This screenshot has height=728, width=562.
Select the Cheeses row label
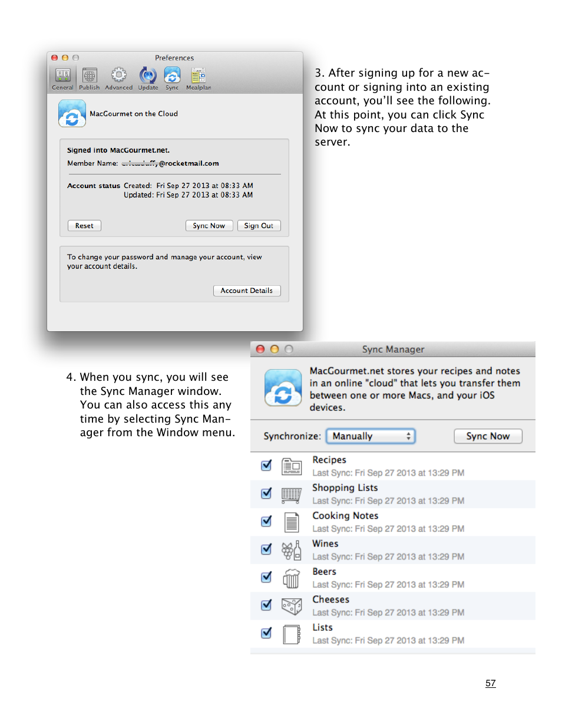(x=331, y=599)
